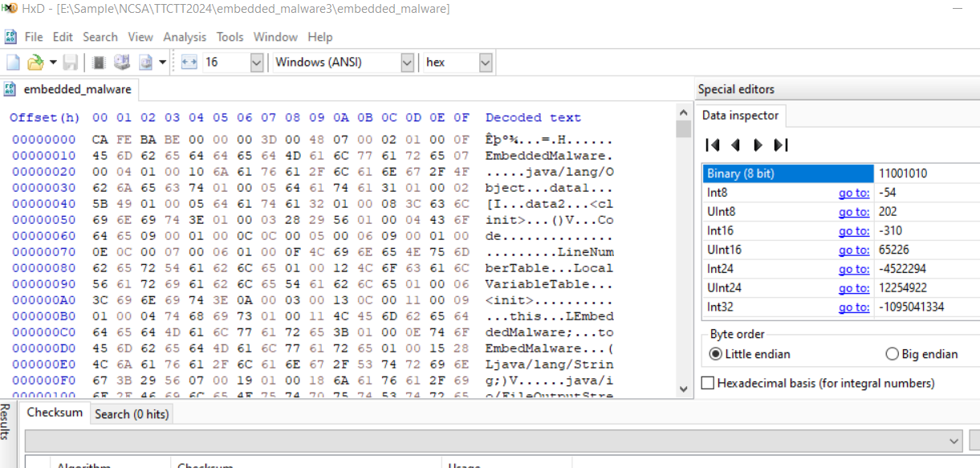Screen dimensions: 980x468
Task: Go to previous byte in Data inspector
Action: pyautogui.click(x=734, y=145)
